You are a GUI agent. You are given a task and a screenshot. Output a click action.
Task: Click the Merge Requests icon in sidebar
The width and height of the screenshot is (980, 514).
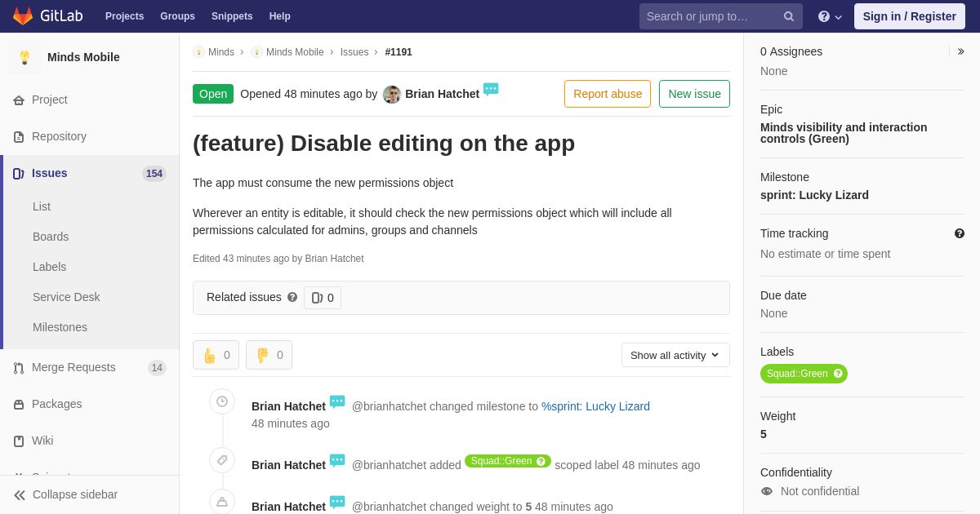click(19, 368)
